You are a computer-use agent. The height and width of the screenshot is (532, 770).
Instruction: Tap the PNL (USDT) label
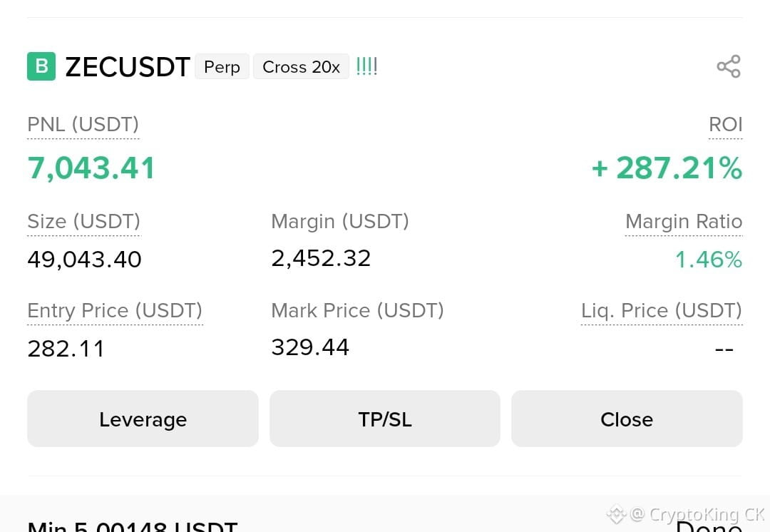pyautogui.click(x=83, y=125)
